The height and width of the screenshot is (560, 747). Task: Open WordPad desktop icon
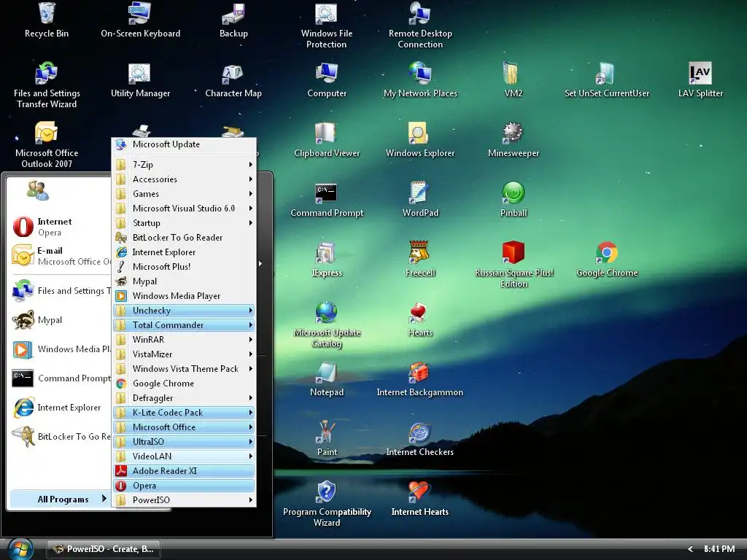click(x=419, y=200)
